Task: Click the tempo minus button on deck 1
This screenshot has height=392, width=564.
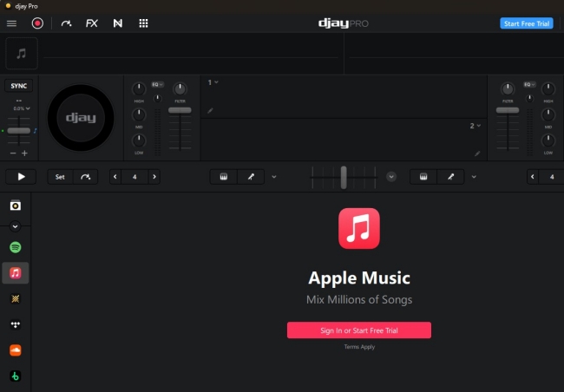Action: click(13, 154)
